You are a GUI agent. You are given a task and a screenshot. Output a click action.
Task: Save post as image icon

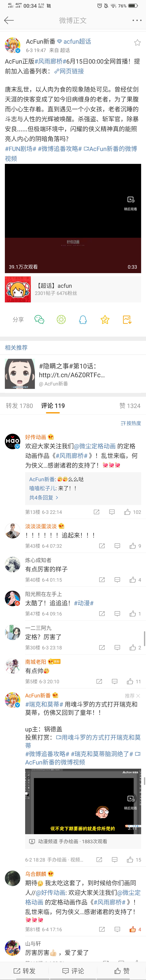click(x=127, y=320)
